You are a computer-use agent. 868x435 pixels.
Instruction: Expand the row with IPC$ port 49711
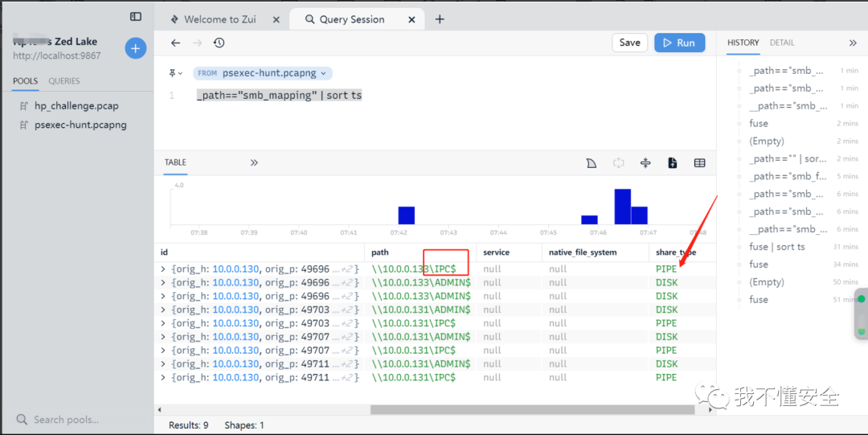162,377
